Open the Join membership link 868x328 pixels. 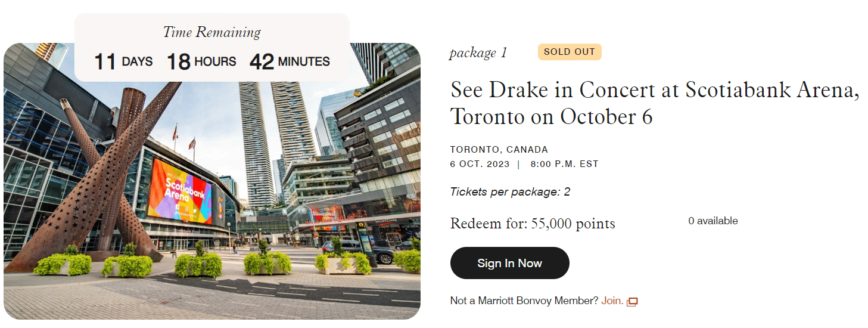tap(612, 301)
